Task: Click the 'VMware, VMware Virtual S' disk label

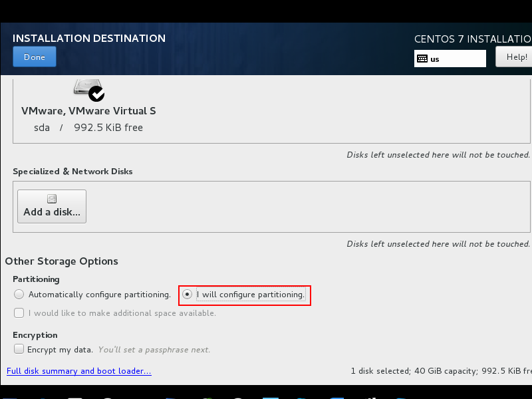Action: pyautogui.click(x=88, y=111)
